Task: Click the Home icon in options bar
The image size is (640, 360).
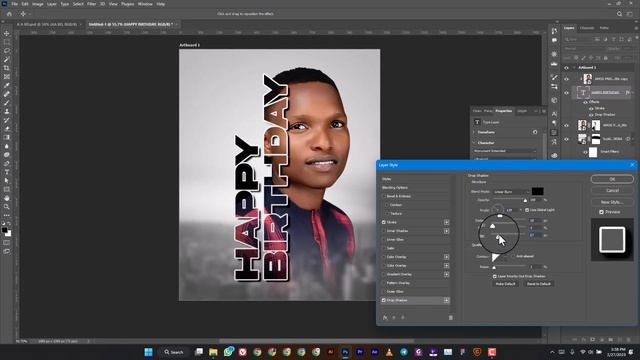Action: point(9,14)
